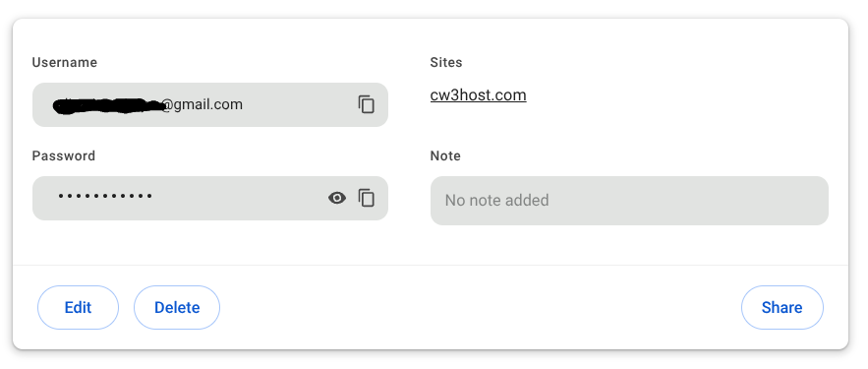Click the Sites heading label
Image resolution: width=868 pixels, height=369 pixels.
tap(445, 63)
